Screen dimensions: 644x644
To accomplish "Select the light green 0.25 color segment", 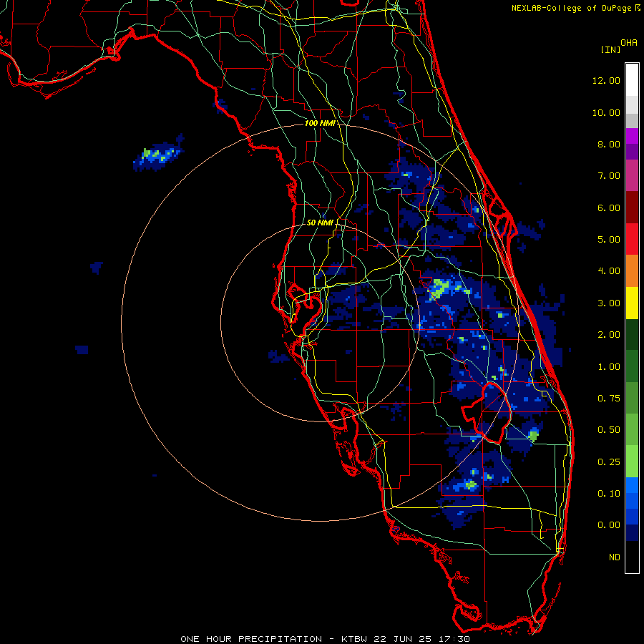I will coord(632,462).
